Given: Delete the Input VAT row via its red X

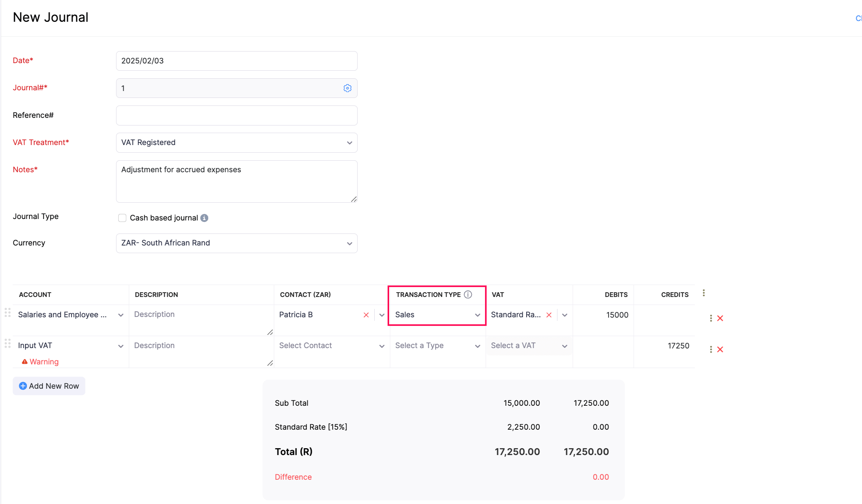Looking at the screenshot, I should [x=720, y=349].
